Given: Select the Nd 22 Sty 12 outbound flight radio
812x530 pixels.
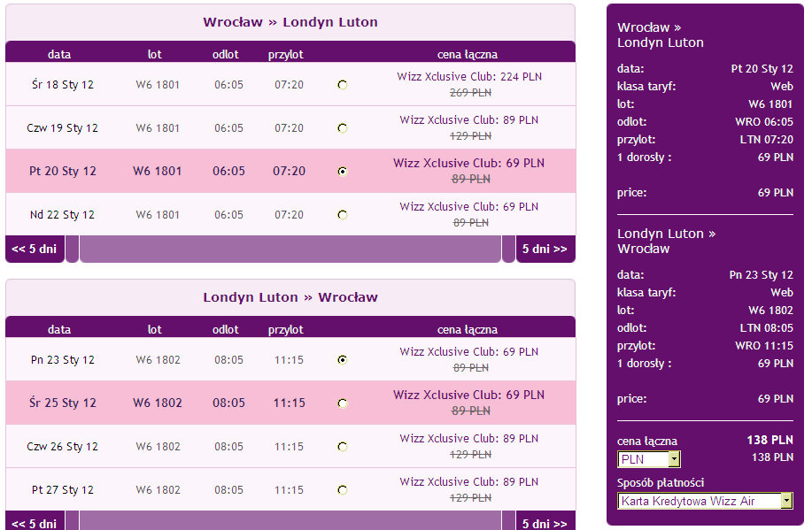Looking at the screenshot, I should (x=343, y=215).
